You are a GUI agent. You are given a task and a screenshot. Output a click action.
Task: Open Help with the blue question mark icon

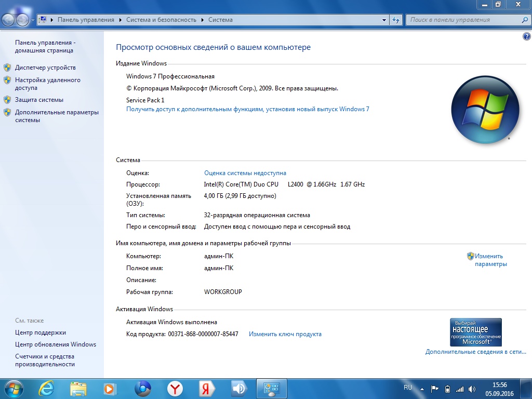pos(527,36)
